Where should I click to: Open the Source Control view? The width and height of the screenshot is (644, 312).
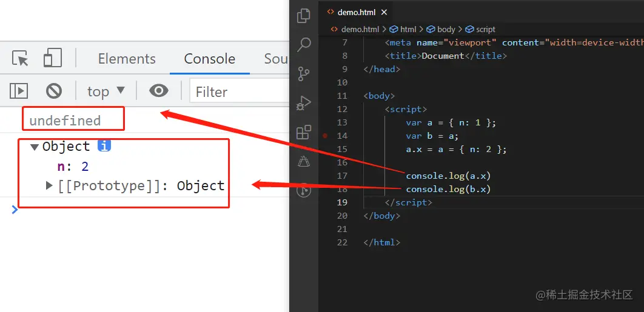click(x=304, y=74)
